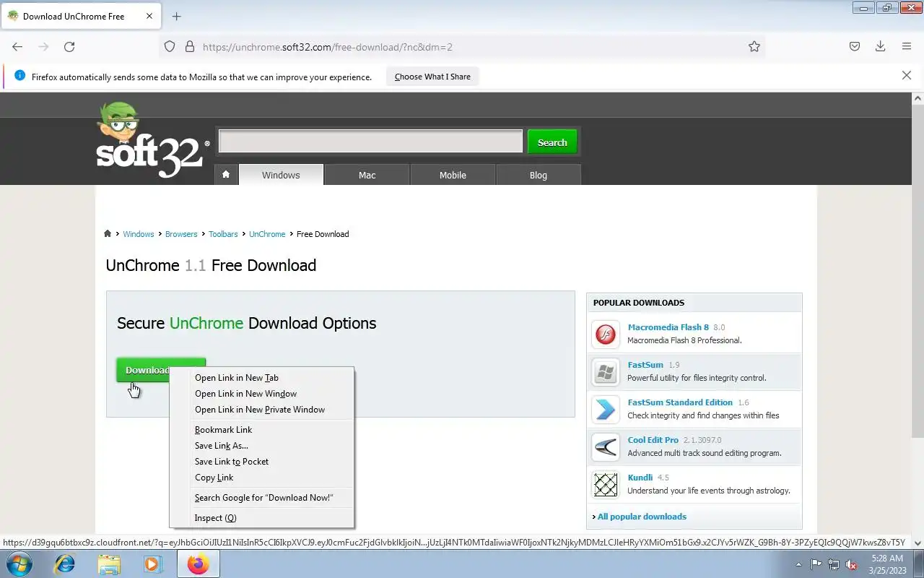The width and height of the screenshot is (924, 578).
Task: Click the network tray icon
Action: click(834, 564)
